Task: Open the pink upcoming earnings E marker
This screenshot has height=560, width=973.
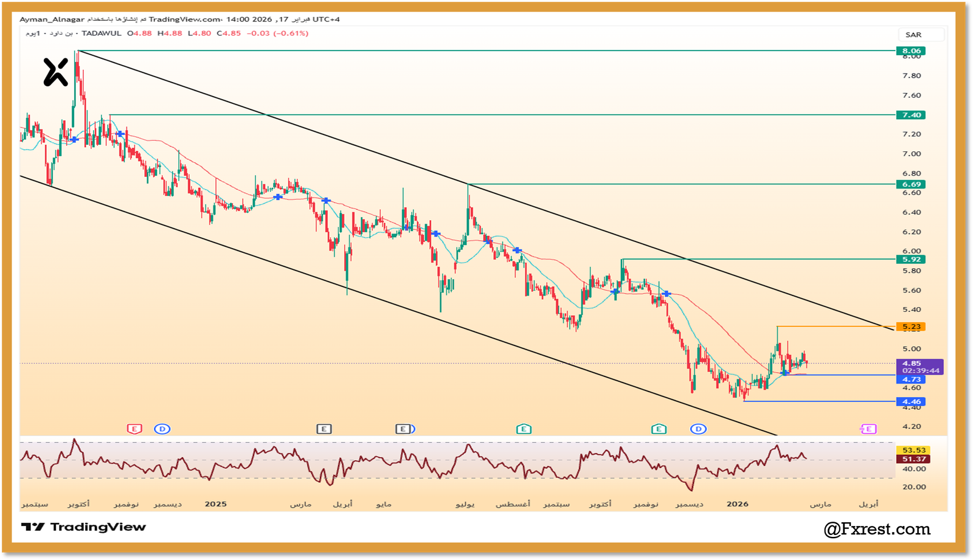Action: pyautogui.click(x=868, y=429)
